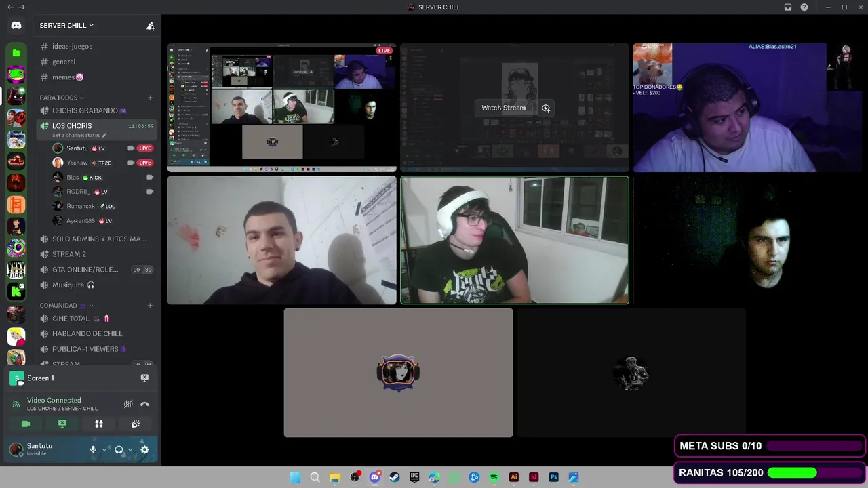
Task: Stop streaming Screen 1 icon
Action: coord(144,378)
